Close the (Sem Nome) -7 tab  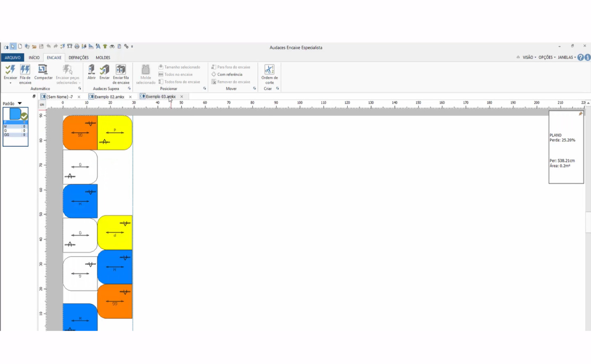(79, 97)
